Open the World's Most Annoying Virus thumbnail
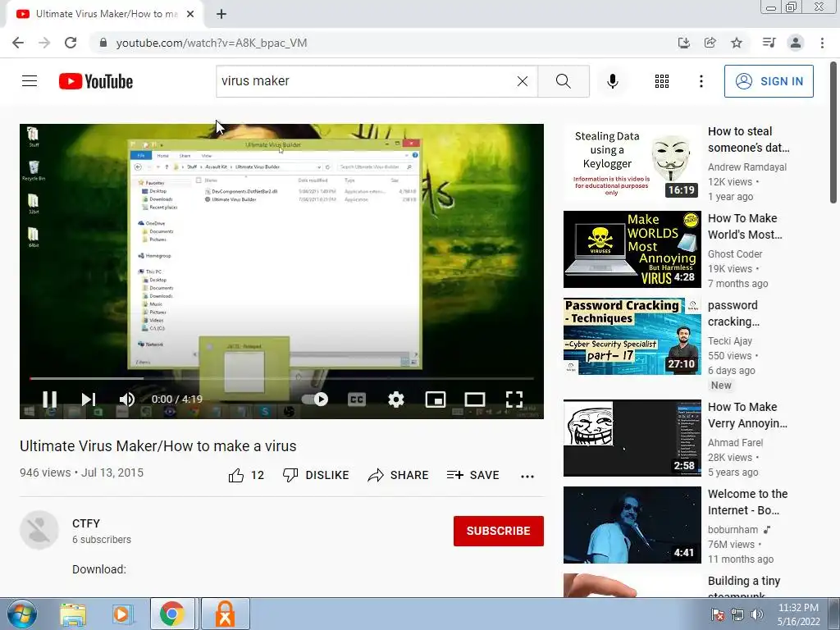The width and height of the screenshot is (840, 630). tap(632, 249)
